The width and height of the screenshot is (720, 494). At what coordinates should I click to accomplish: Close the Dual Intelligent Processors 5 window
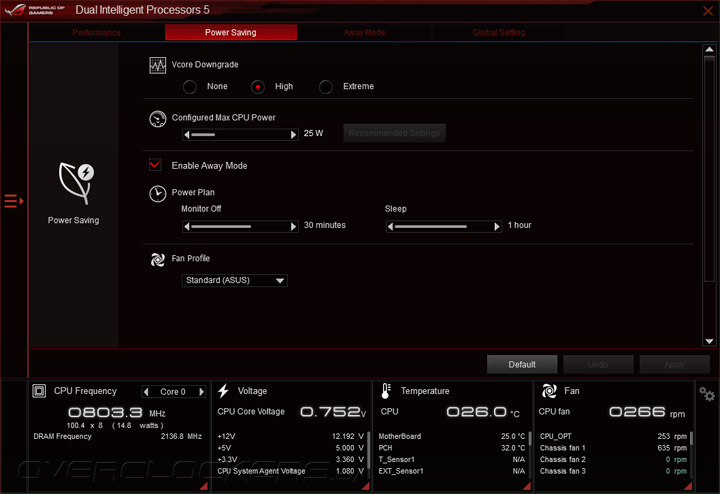(708, 11)
